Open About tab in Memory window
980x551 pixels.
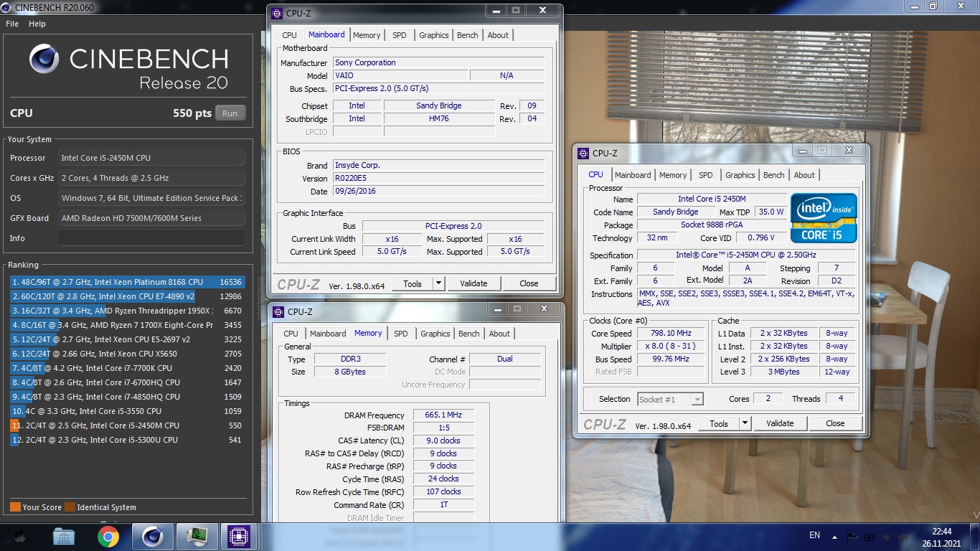[x=499, y=334]
